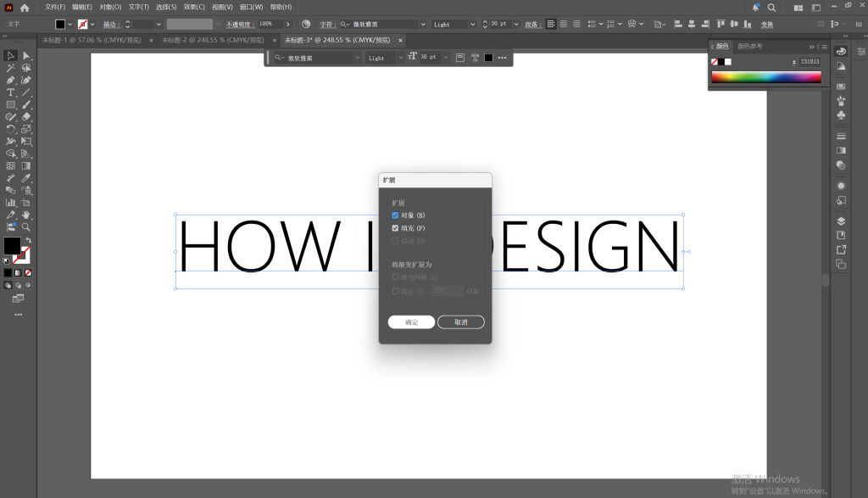Select the Type tool in toolbox
The image size is (868, 498).
coord(10,92)
